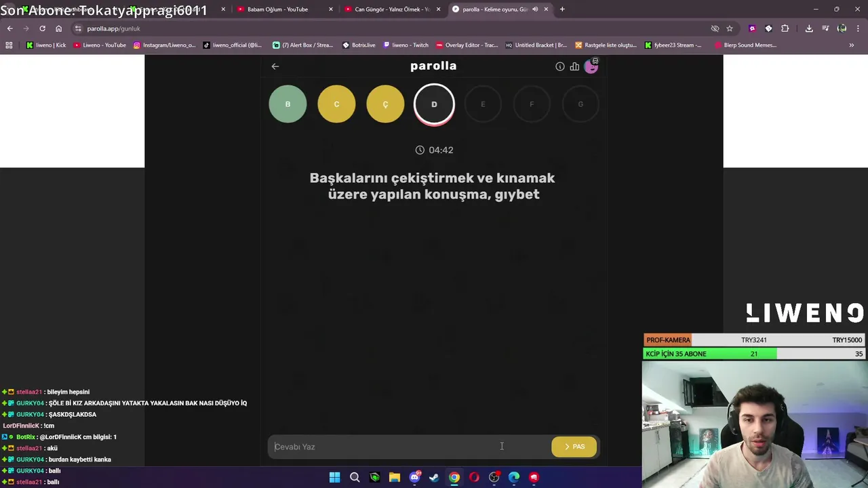Viewport: 868px width, 488px height.
Task: Open the Rastgele liste oluştu bookmark
Action: coord(606,45)
